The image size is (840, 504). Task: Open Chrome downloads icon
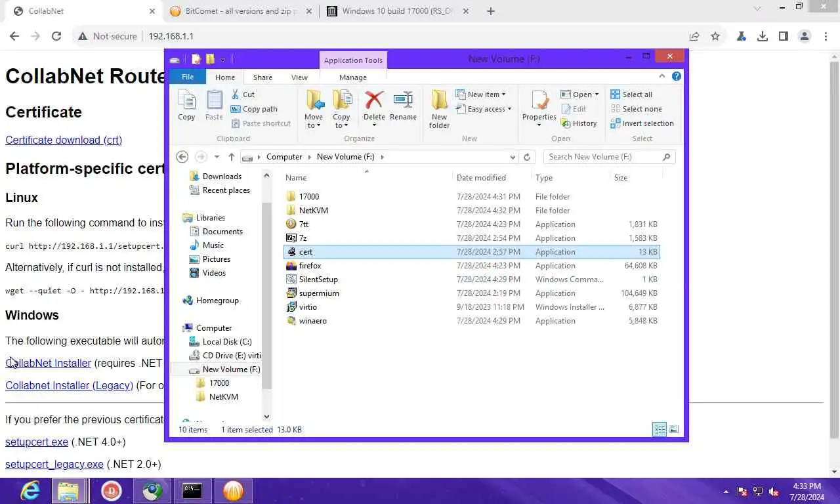763,36
